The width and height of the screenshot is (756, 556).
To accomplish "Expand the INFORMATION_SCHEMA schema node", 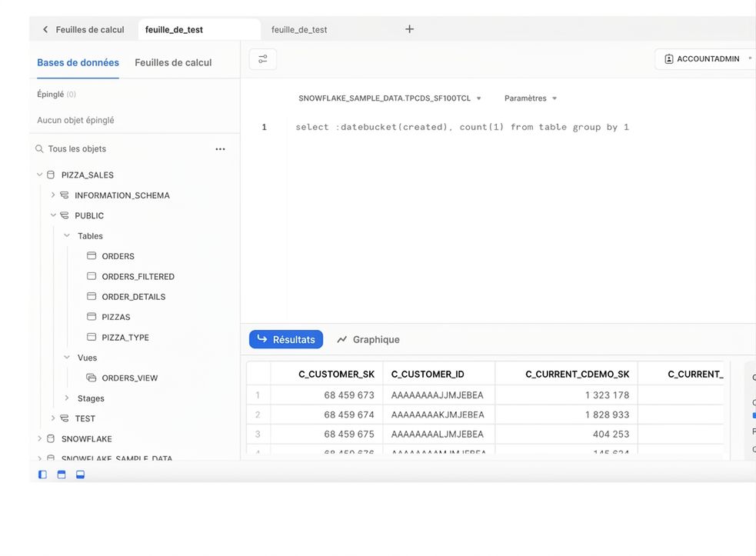I will [53, 195].
